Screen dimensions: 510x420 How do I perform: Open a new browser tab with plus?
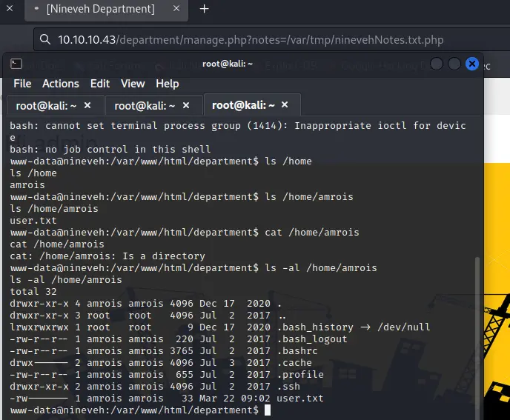tap(204, 9)
